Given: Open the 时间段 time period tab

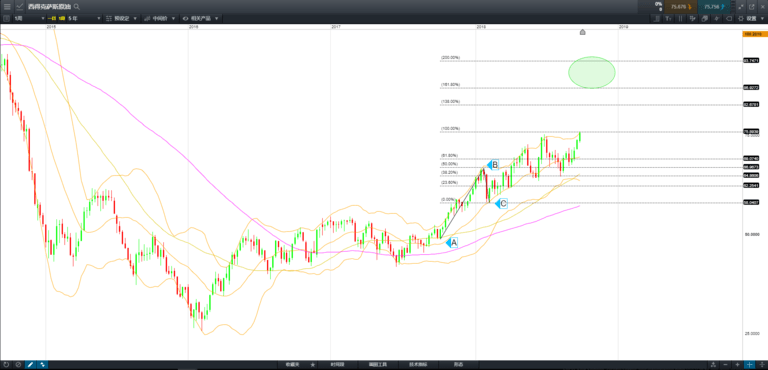Looking at the screenshot, I should [x=337, y=365].
